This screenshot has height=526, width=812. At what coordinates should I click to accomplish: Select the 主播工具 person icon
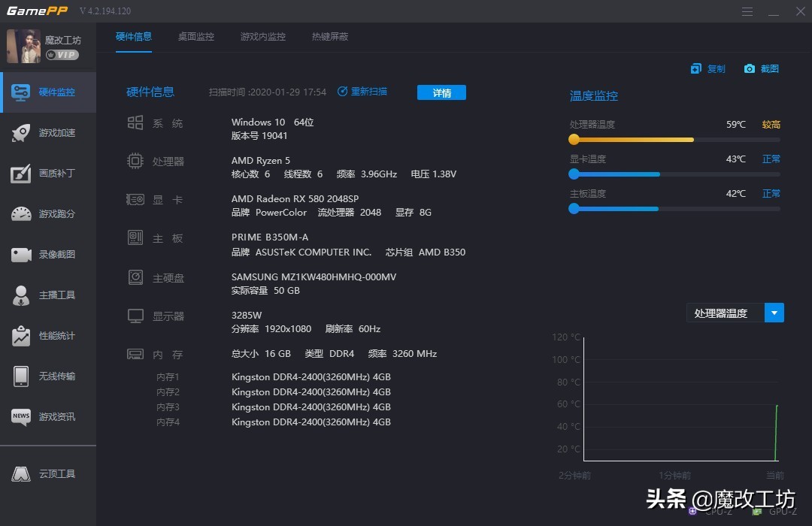21,295
